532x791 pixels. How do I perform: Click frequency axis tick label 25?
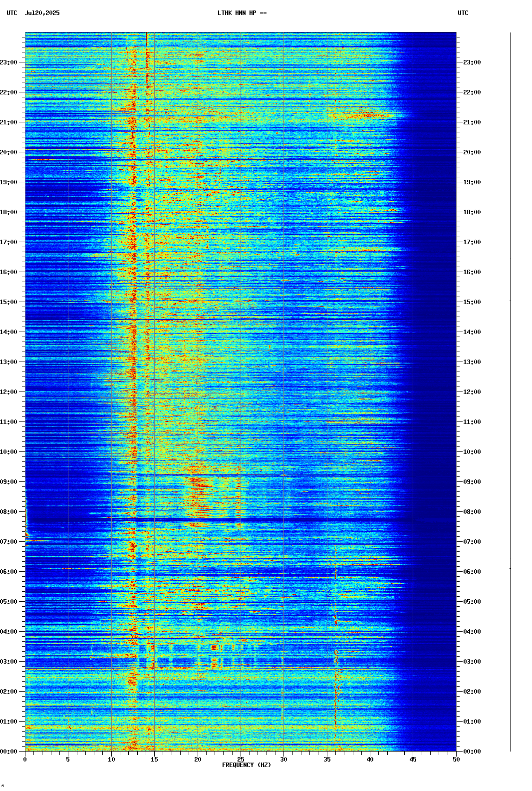pos(241,760)
